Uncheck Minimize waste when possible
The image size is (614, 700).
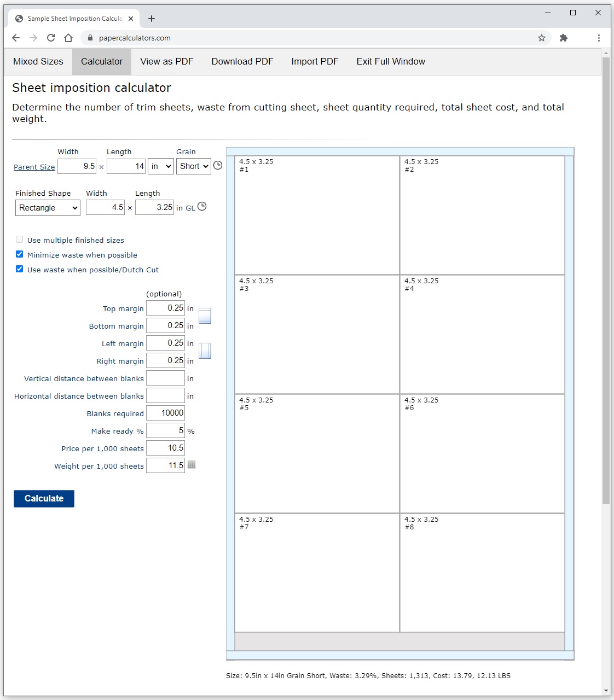click(20, 254)
